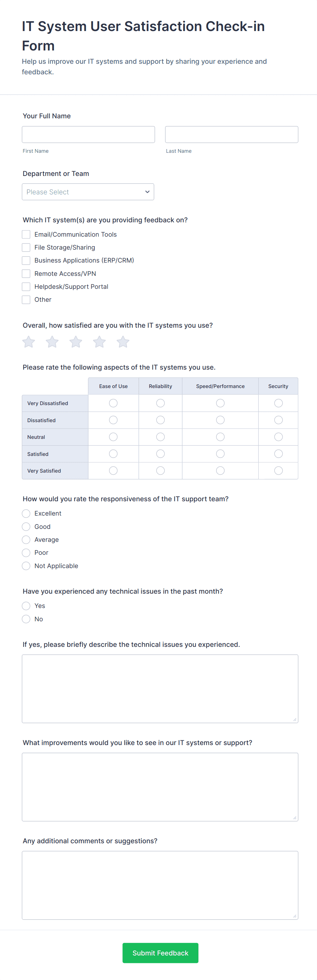Check the File Storage/Sharing box
The height and width of the screenshot is (980, 317).
pos(26,247)
